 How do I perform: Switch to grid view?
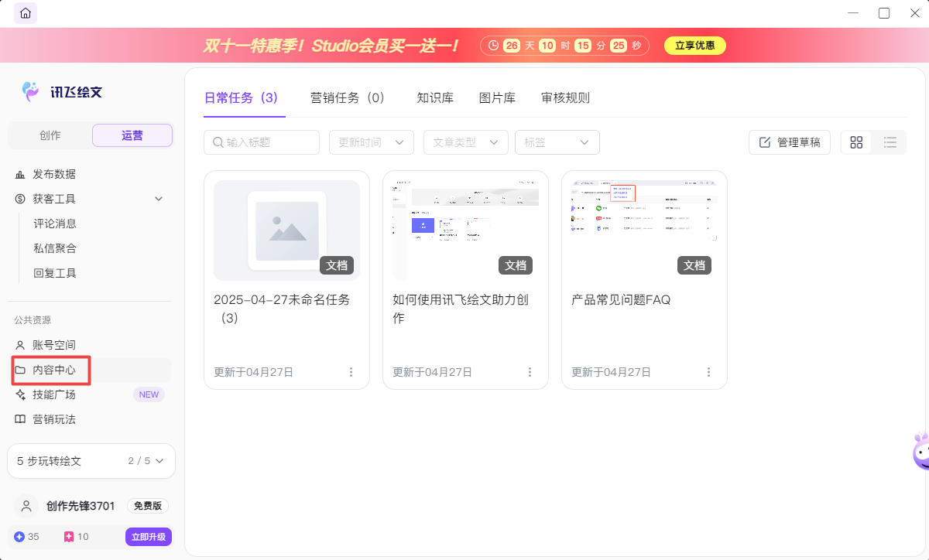(x=856, y=142)
